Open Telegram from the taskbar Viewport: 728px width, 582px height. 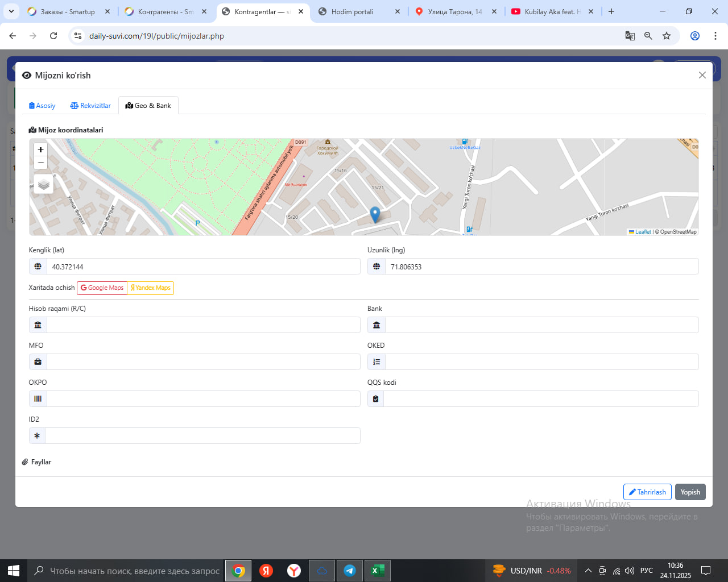click(350, 571)
